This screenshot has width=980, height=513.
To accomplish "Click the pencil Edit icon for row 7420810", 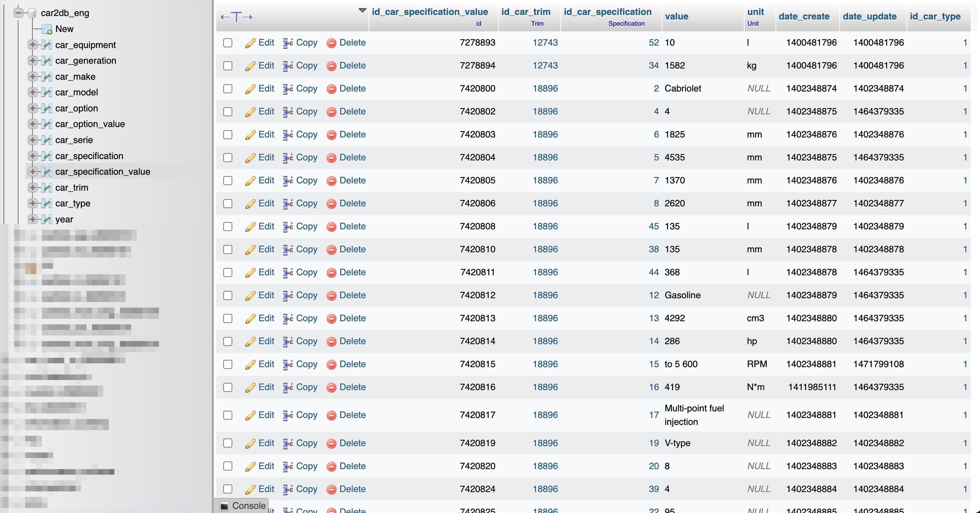I will pos(250,250).
